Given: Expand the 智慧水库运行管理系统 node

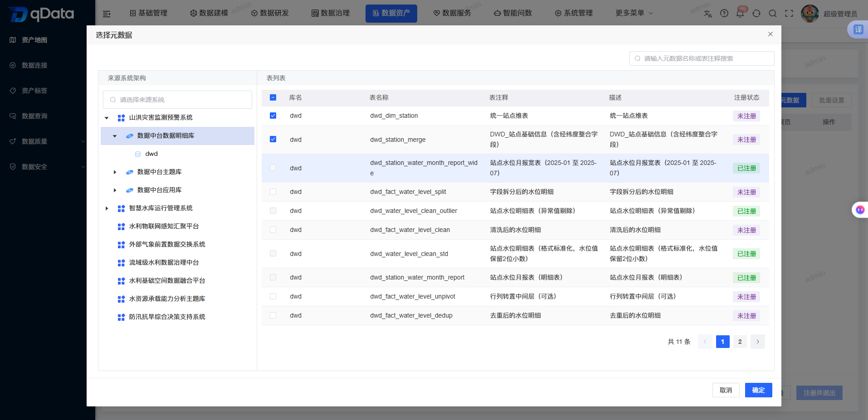Looking at the screenshot, I should (x=107, y=208).
